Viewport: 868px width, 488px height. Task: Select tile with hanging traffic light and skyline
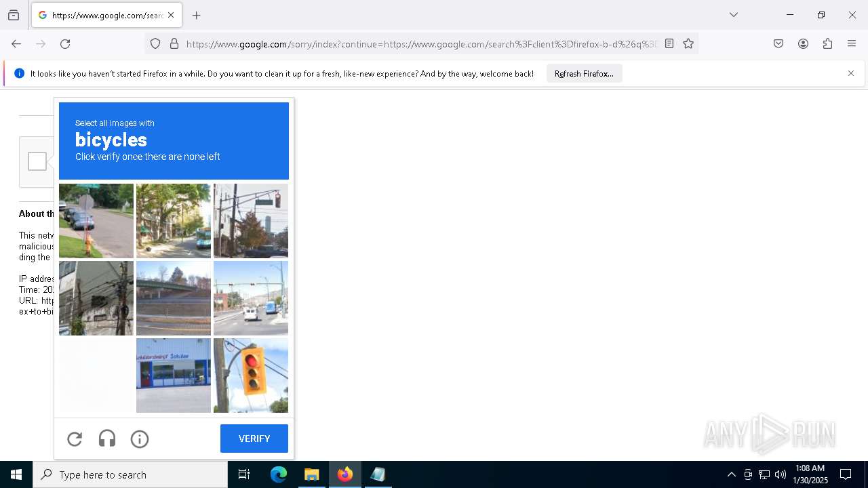pyautogui.click(x=251, y=221)
